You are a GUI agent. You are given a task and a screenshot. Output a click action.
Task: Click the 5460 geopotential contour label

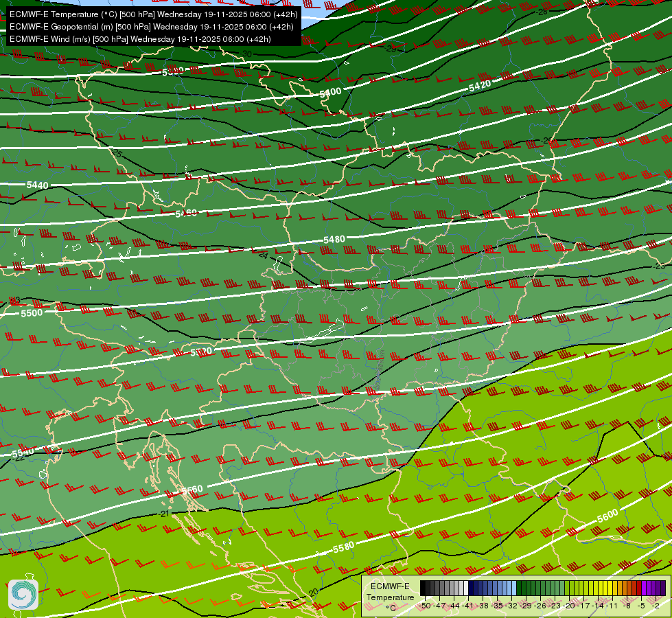coord(186,213)
